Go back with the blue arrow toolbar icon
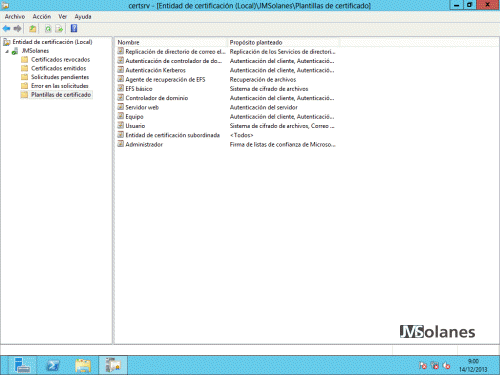This screenshot has width=500, height=375. click(6, 29)
